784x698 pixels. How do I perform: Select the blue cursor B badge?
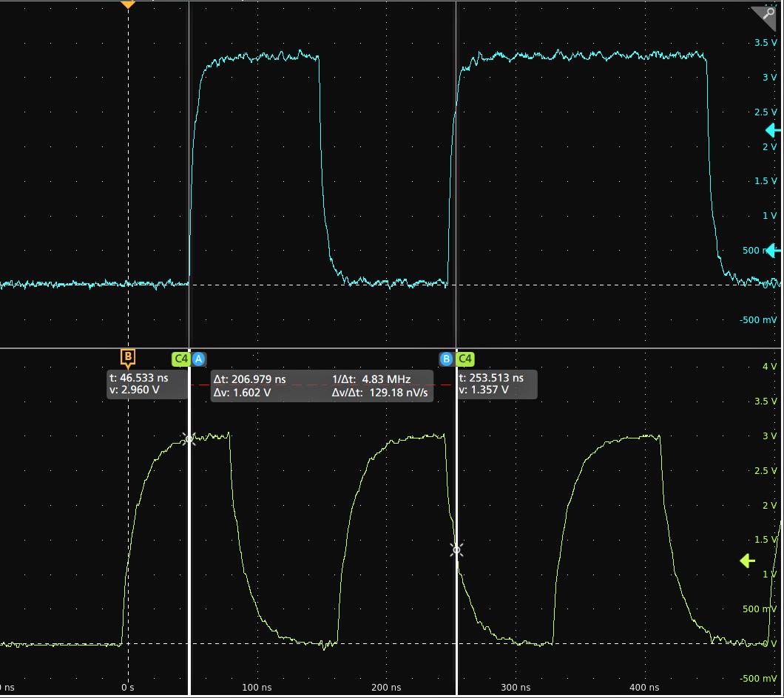click(x=446, y=359)
